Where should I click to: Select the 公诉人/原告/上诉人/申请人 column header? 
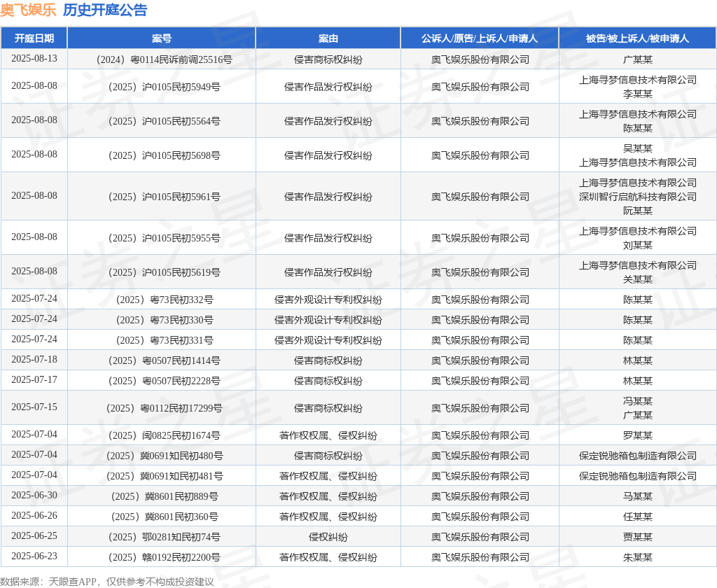[480, 38]
